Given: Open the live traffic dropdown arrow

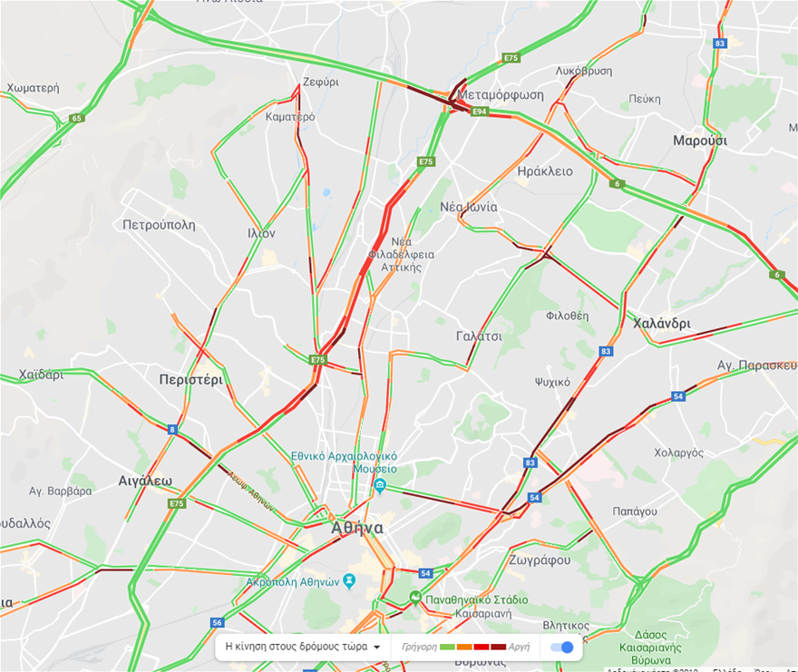Looking at the screenshot, I should tap(376, 647).
